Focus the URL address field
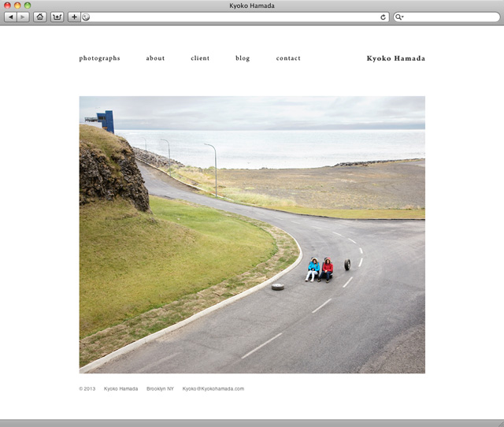 point(235,17)
